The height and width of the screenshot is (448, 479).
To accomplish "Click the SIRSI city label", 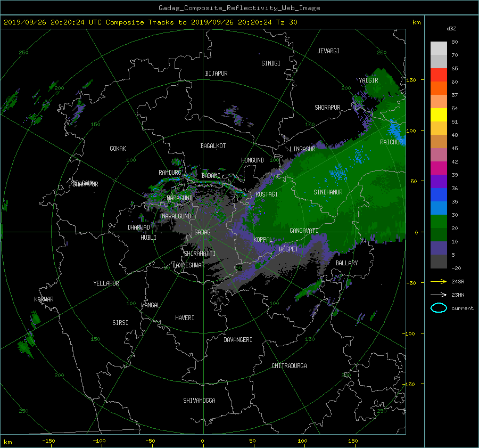I will pos(120,323).
